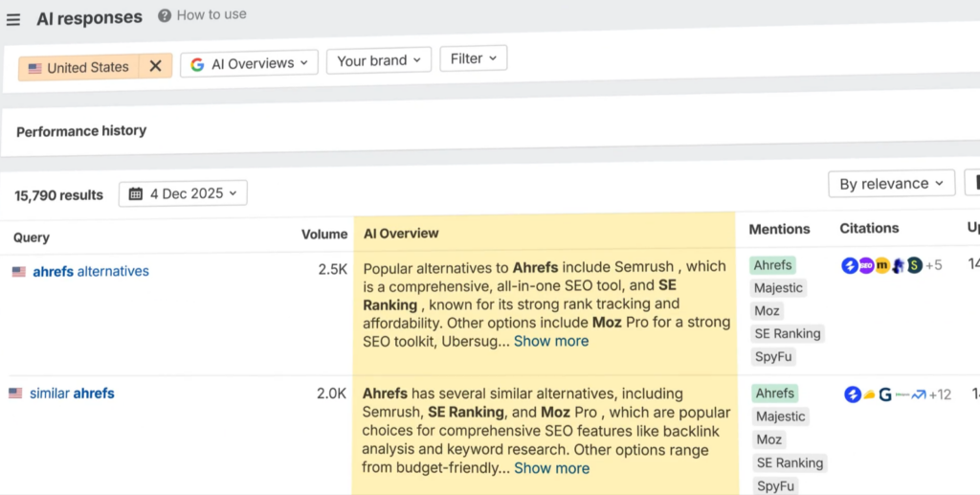Screen dimensions: 980x495
Task: Open the By relevance sort dropdown
Action: pyautogui.click(x=891, y=184)
